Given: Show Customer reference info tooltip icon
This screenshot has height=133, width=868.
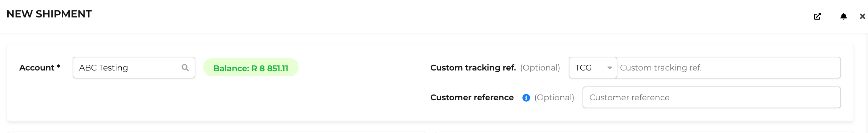Looking at the screenshot, I should point(526,98).
